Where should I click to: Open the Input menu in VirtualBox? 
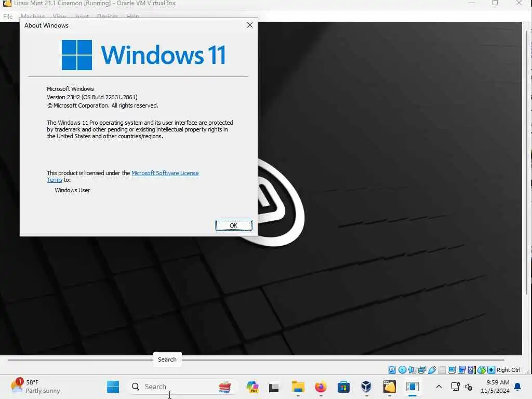82,16
